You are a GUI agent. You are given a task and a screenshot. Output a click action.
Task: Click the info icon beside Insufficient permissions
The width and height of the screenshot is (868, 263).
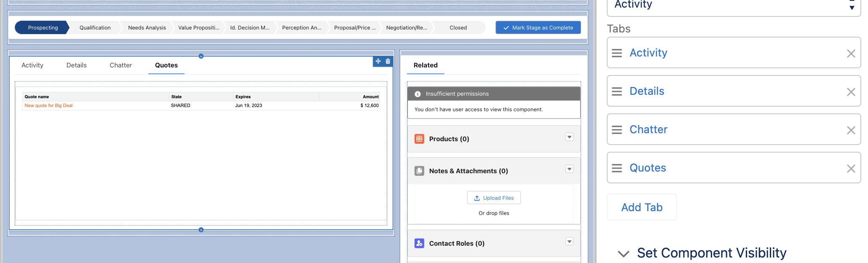tap(418, 94)
